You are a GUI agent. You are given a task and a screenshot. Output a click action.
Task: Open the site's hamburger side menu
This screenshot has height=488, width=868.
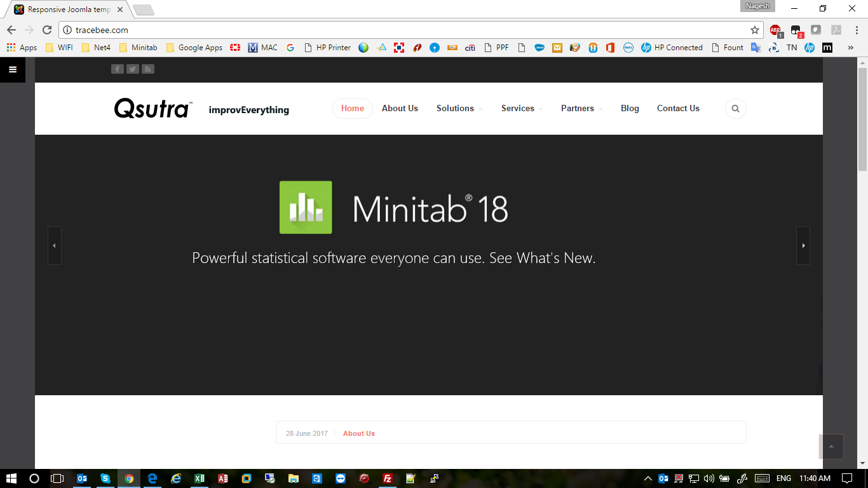(13, 70)
